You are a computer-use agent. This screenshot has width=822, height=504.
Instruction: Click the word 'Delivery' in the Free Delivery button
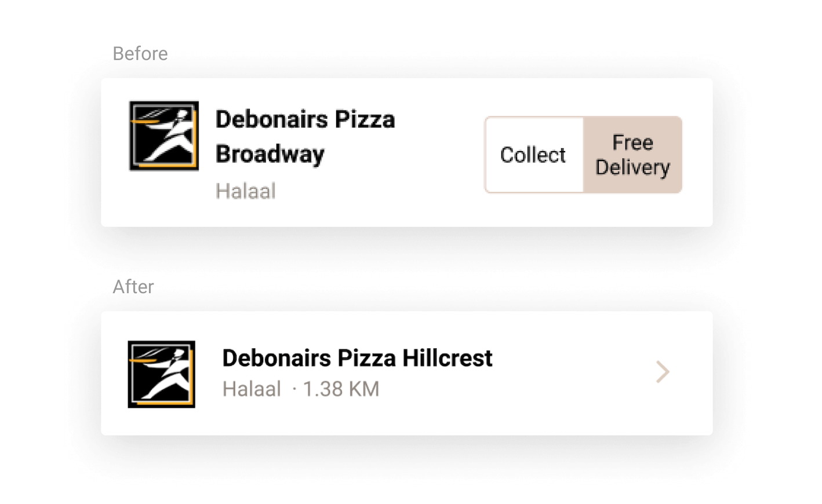coord(632,167)
